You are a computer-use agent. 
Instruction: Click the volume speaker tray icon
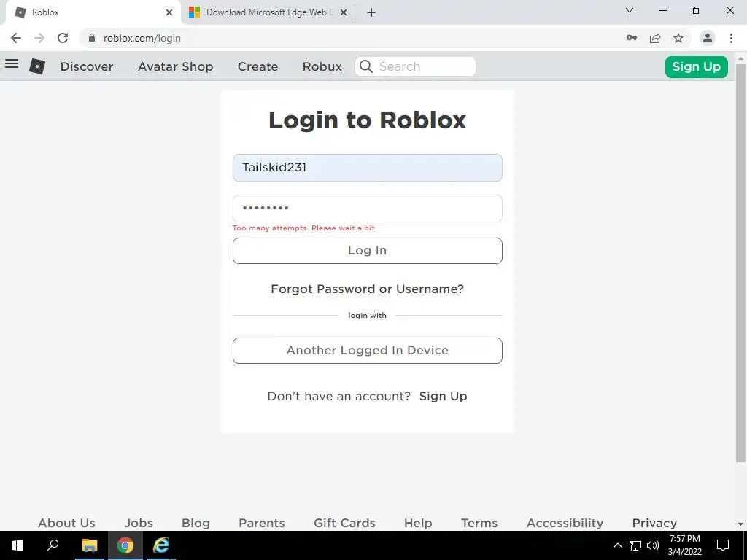point(653,545)
